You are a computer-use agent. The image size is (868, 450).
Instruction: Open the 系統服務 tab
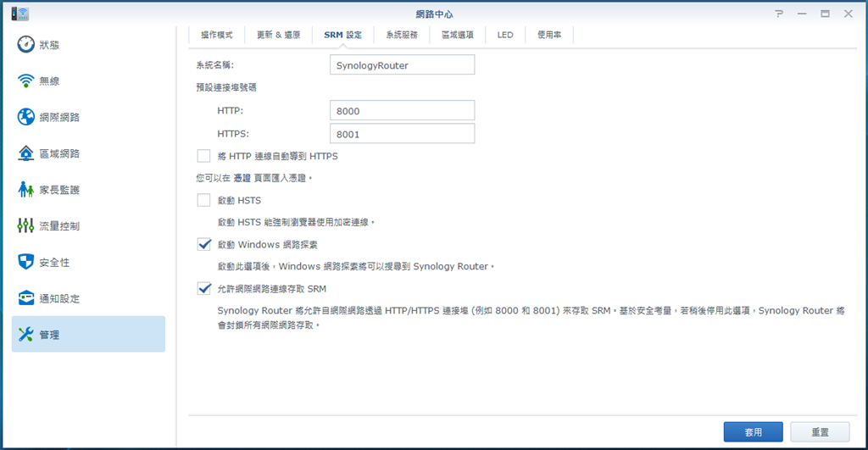coord(401,35)
